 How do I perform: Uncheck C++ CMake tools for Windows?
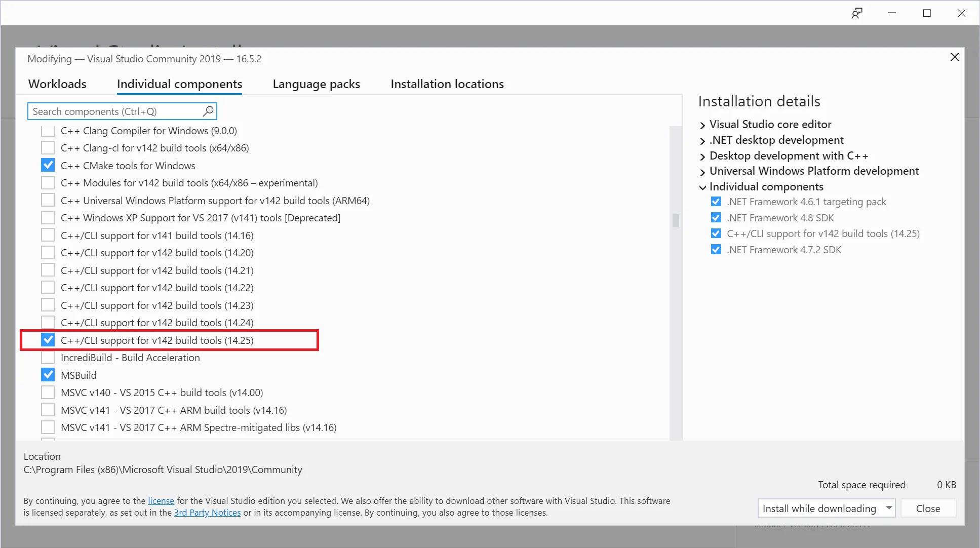click(x=48, y=165)
